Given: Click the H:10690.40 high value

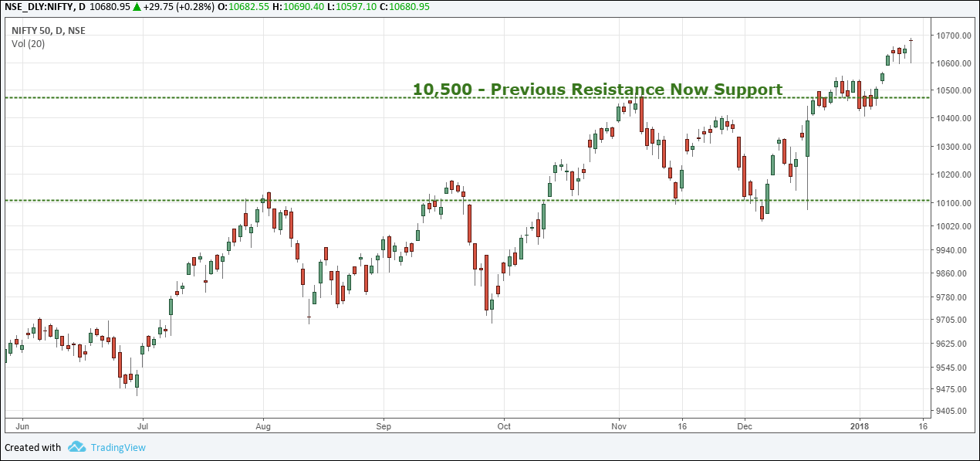Looking at the screenshot, I should coord(299,7).
